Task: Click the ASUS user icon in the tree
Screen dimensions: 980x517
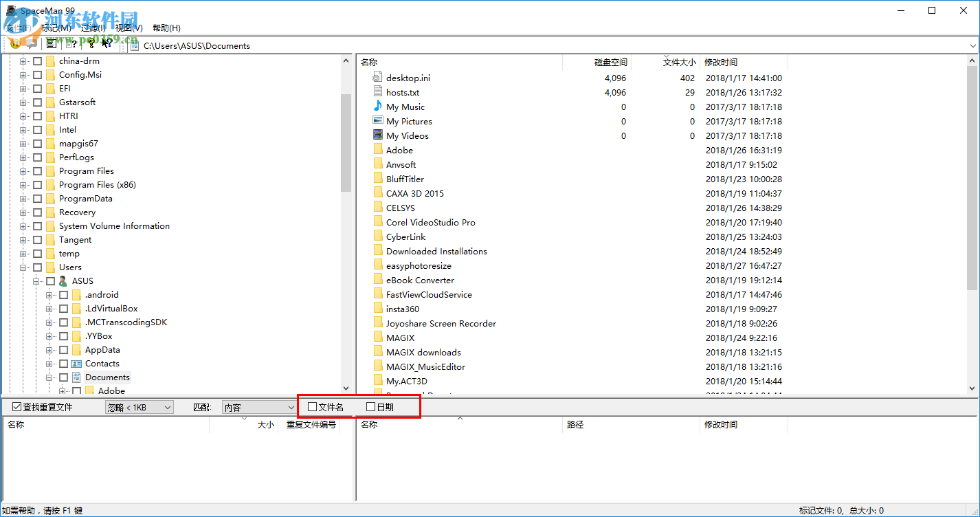Action: (x=63, y=280)
